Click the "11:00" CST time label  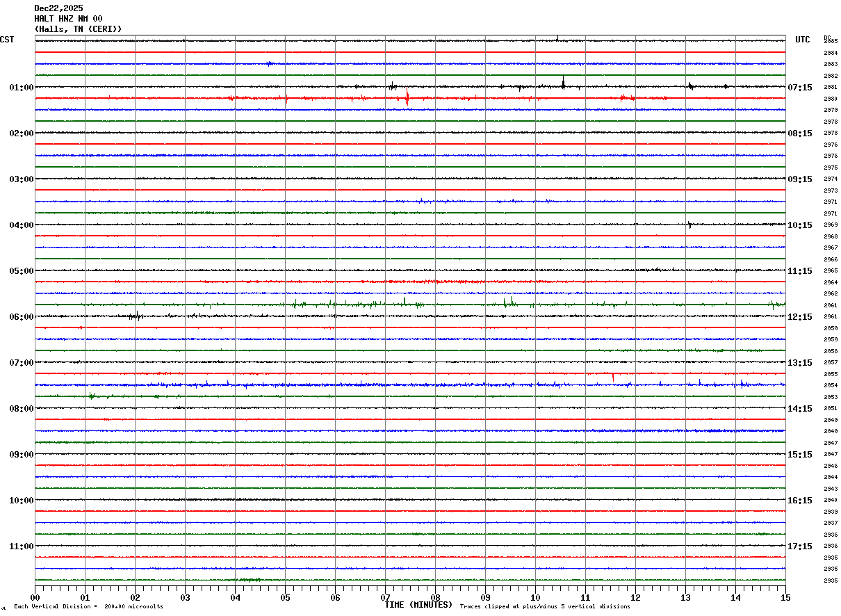22,546
